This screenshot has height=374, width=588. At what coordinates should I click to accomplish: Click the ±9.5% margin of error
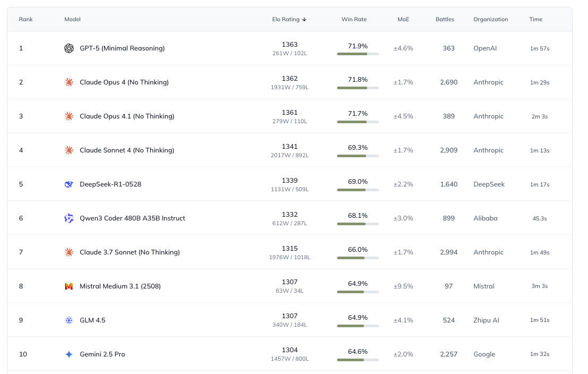403,286
